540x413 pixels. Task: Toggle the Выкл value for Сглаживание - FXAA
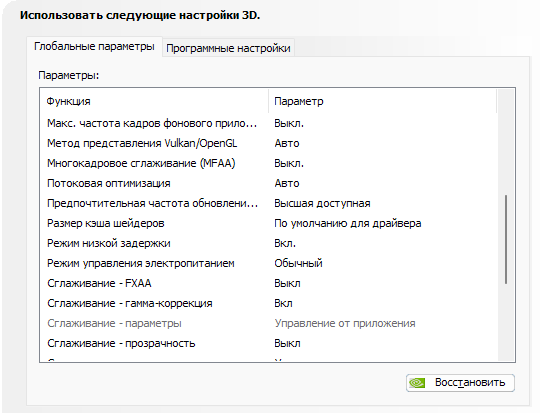click(287, 283)
